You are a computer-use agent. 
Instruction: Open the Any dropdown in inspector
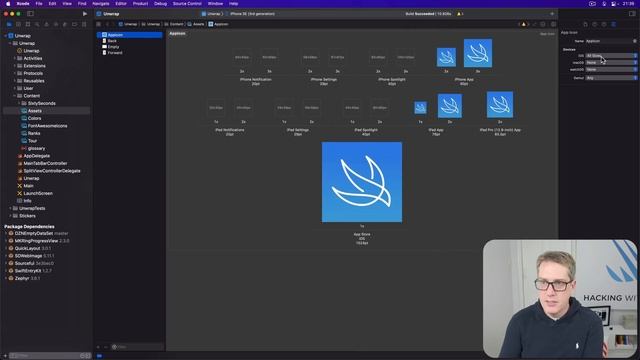point(611,78)
